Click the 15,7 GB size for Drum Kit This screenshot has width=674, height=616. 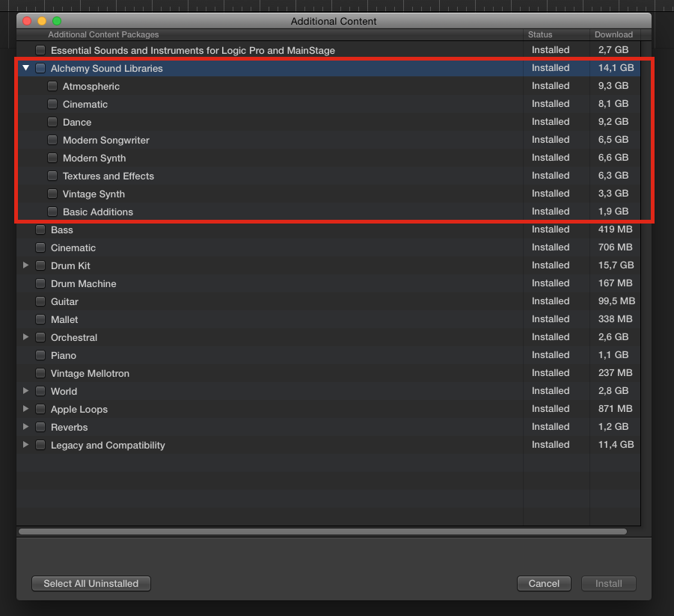[616, 265]
